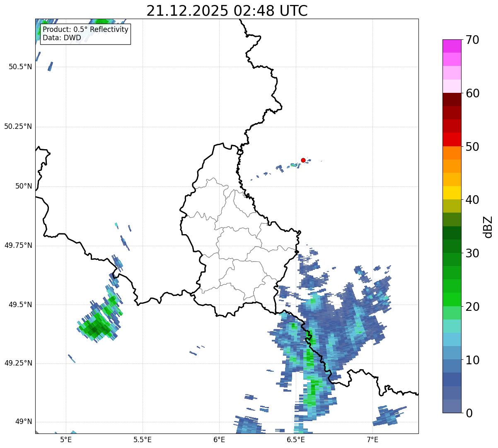Click the colorbar tick value 50
Image resolution: width=498 pixels, height=448 pixels.
472,147
